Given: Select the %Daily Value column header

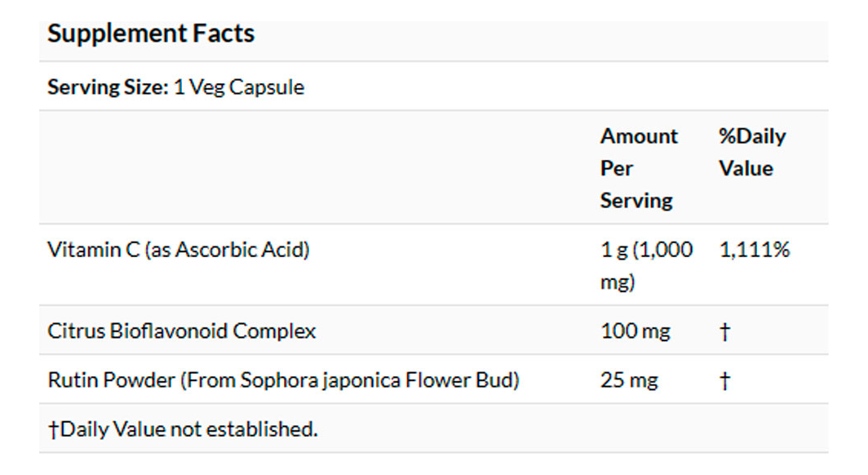Looking at the screenshot, I should (x=751, y=152).
